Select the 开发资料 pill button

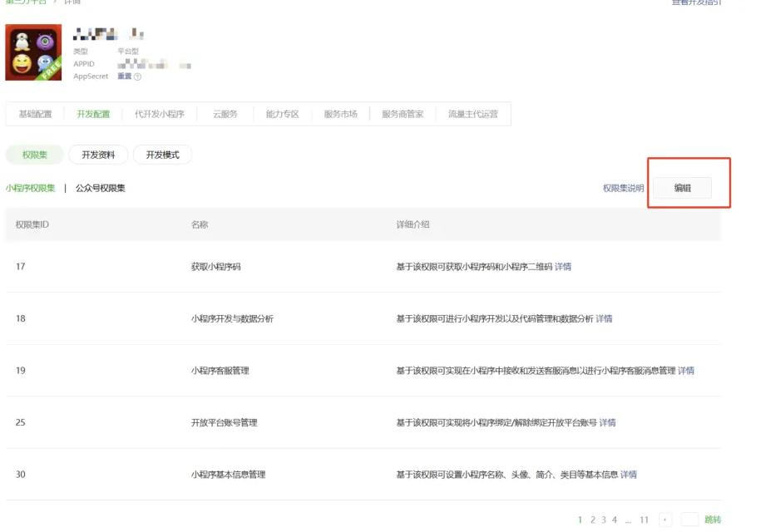98,155
